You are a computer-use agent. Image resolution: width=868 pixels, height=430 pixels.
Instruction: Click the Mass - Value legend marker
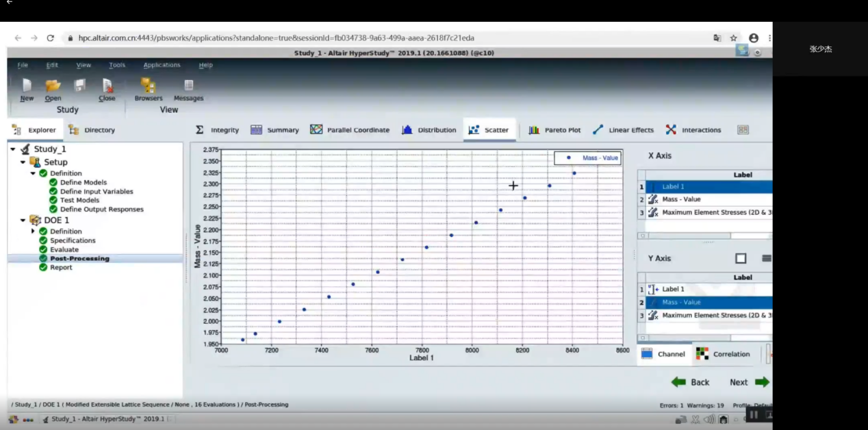coord(568,157)
